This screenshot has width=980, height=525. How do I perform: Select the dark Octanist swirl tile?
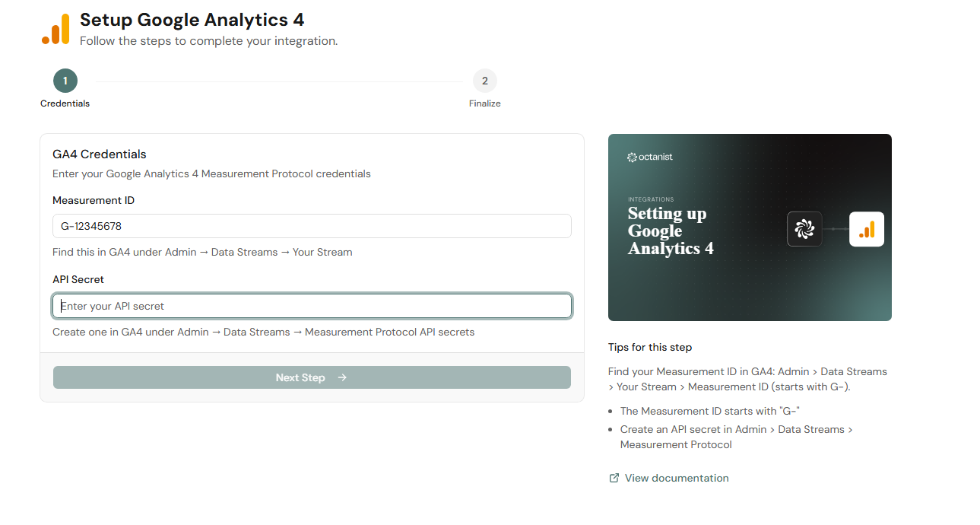804,228
